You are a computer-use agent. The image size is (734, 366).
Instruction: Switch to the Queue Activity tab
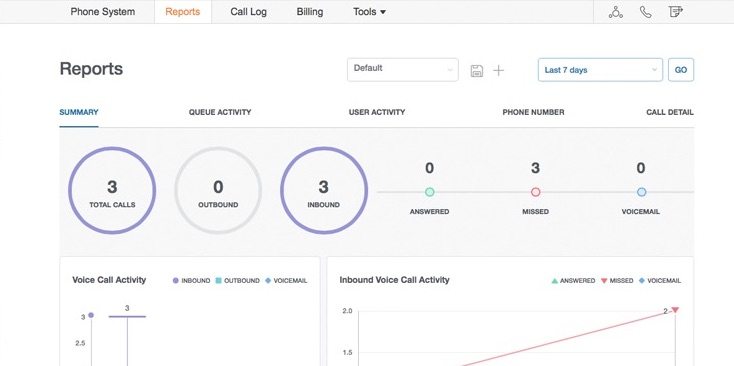(x=220, y=112)
